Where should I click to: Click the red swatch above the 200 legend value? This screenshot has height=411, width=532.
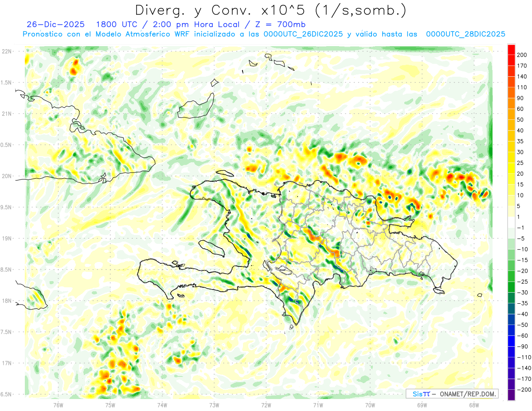click(511, 50)
